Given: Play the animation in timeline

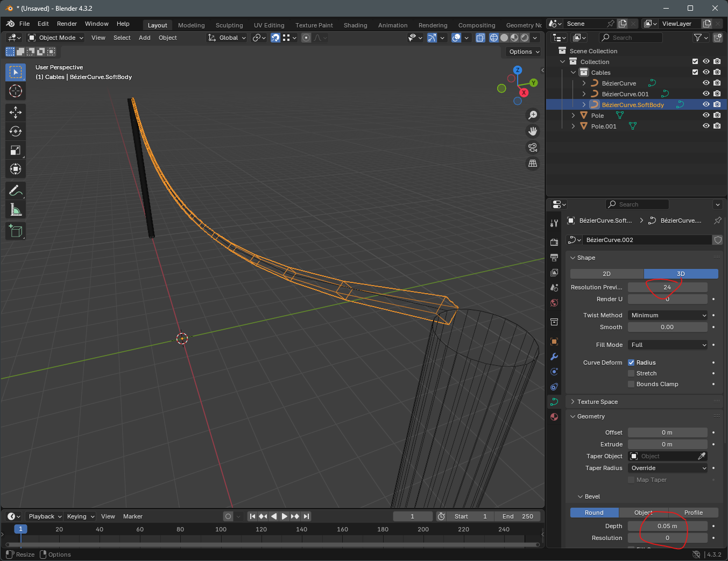Looking at the screenshot, I should coord(284,516).
